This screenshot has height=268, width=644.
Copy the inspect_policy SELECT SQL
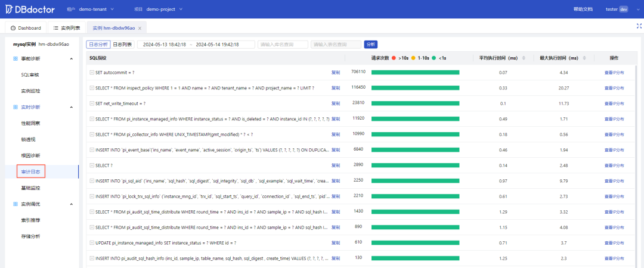point(336,88)
